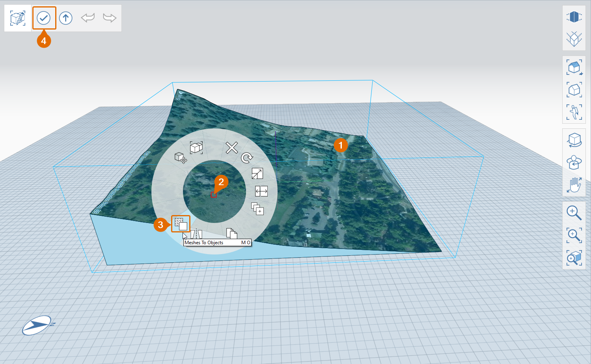Click the X delete icon in the radial menu
The width and height of the screenshot is (591, 364).
click(x=232, y=148)
